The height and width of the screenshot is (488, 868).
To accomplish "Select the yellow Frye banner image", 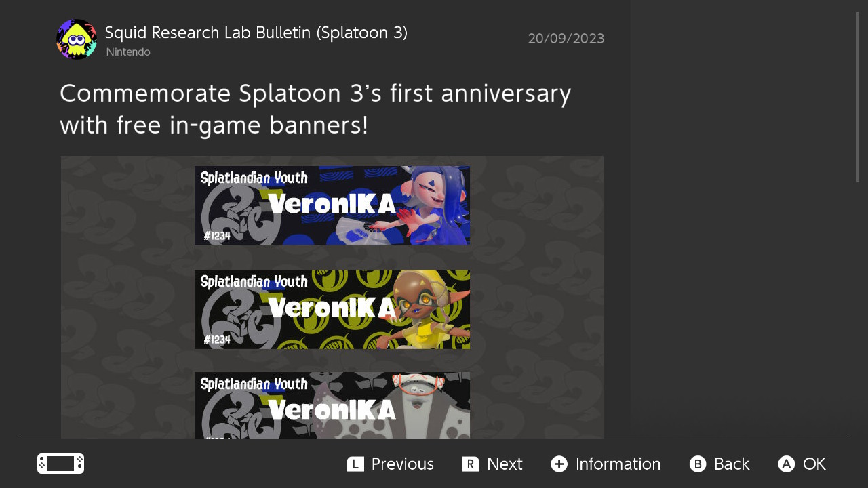I will [x=332, y=310].
